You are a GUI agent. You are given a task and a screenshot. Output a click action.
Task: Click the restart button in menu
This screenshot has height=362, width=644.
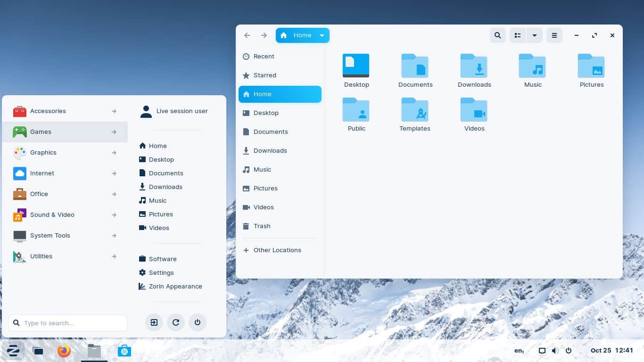pos(176,322)
